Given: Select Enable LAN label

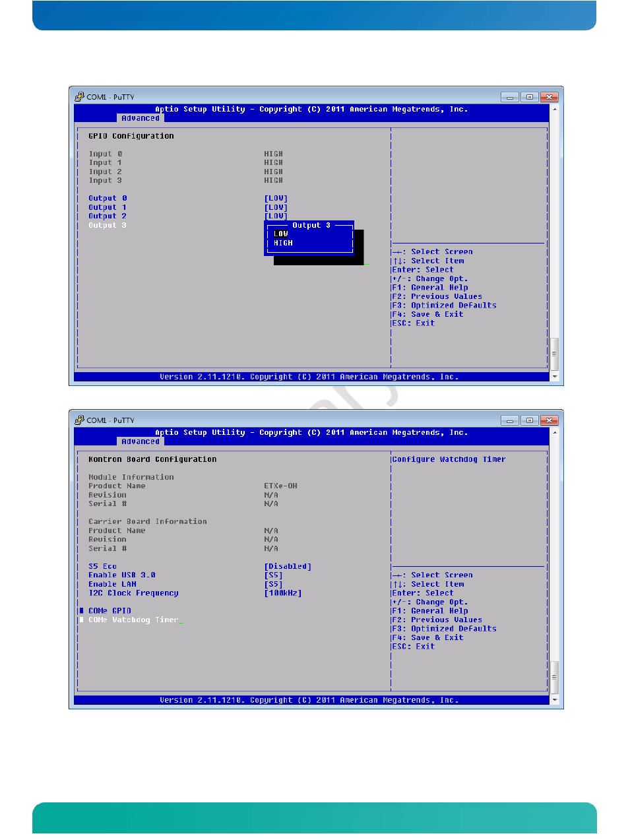Looking at the screenshot, I should (x=112, y=584).
